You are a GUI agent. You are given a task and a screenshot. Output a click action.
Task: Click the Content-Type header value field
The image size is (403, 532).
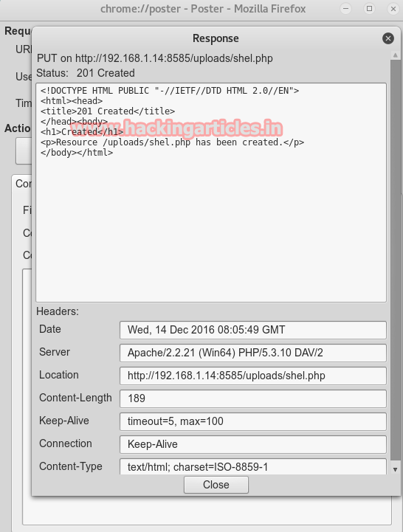(x=253, y=466)
